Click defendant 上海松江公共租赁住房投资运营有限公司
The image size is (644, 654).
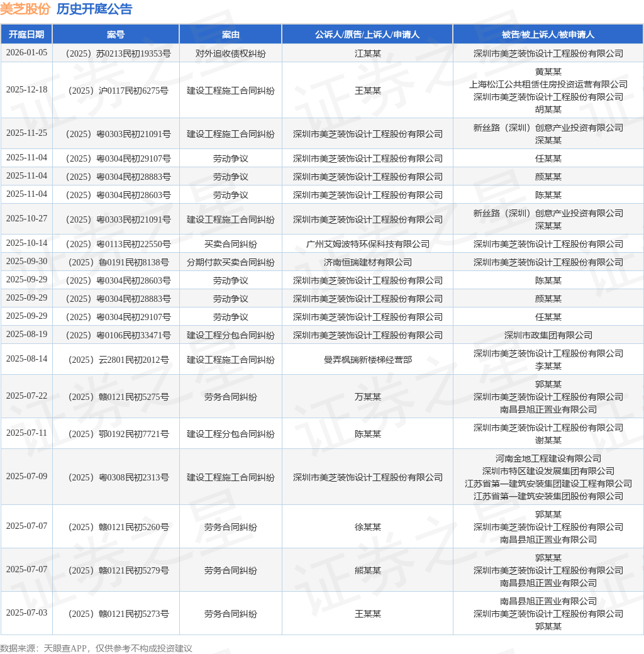click(x=548, y=84)
